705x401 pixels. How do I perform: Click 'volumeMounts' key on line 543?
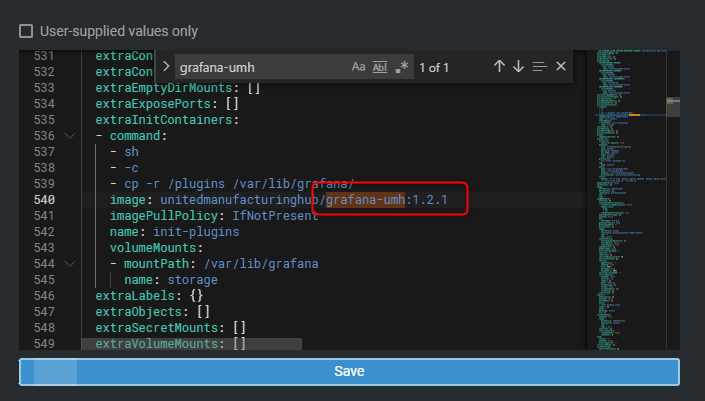153,248
